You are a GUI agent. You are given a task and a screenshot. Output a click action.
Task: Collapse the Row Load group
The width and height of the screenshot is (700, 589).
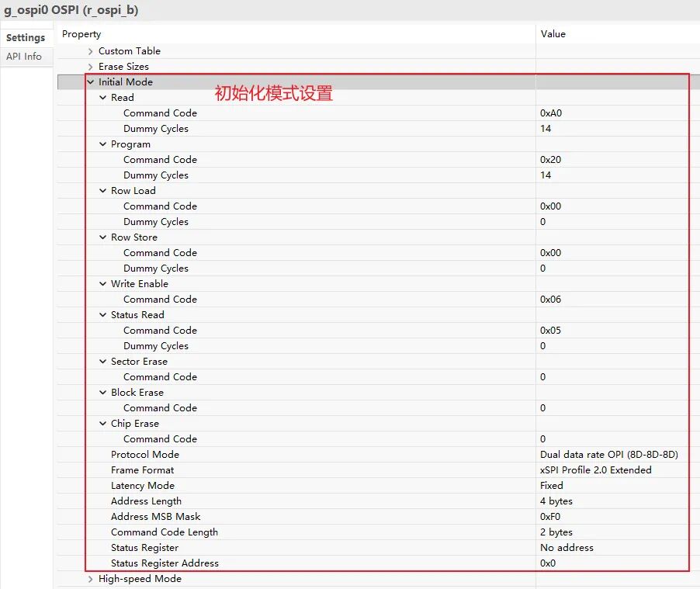[103, 191]
